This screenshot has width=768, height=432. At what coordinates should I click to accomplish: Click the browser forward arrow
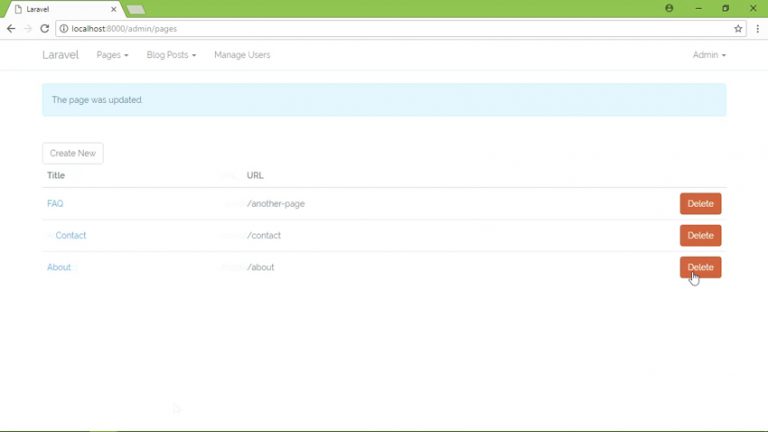click(28, 29)
